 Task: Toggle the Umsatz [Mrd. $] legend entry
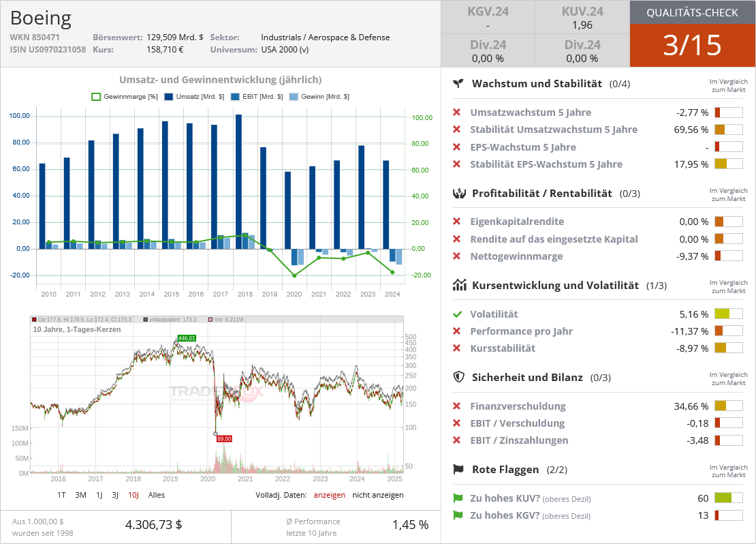click(x=194, y=97)
